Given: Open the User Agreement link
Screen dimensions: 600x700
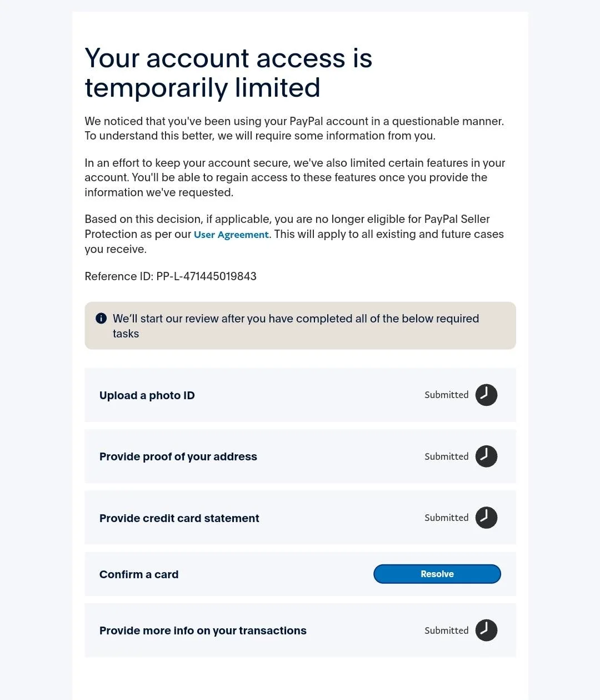Looking at the screenshot, I should coord(231,235).
